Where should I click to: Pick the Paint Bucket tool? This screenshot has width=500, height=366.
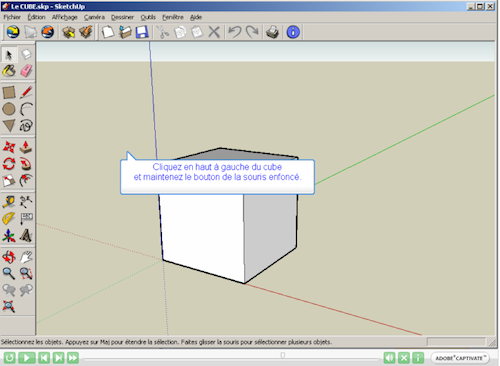[9, 71]
